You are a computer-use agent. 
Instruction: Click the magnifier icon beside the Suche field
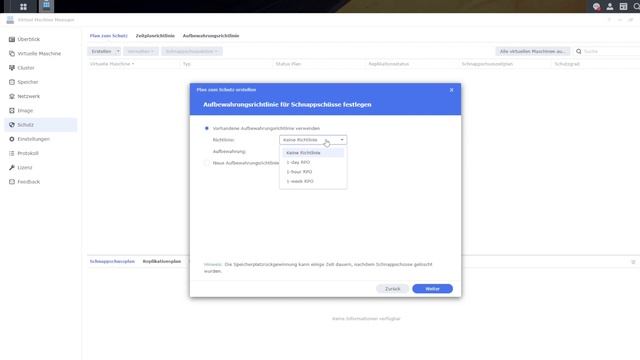578,51
